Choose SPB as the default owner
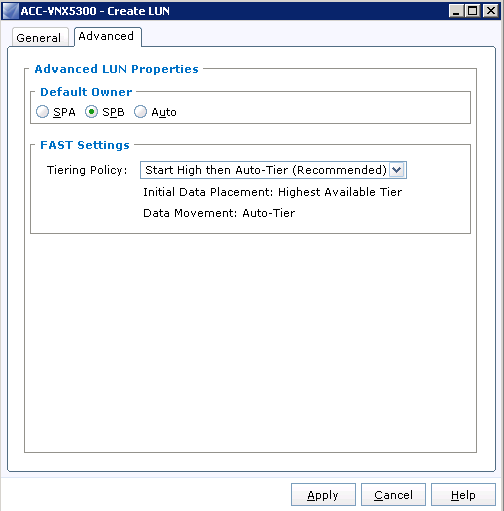The height and width of the screenshot is (511, 504). click(91, 112)
